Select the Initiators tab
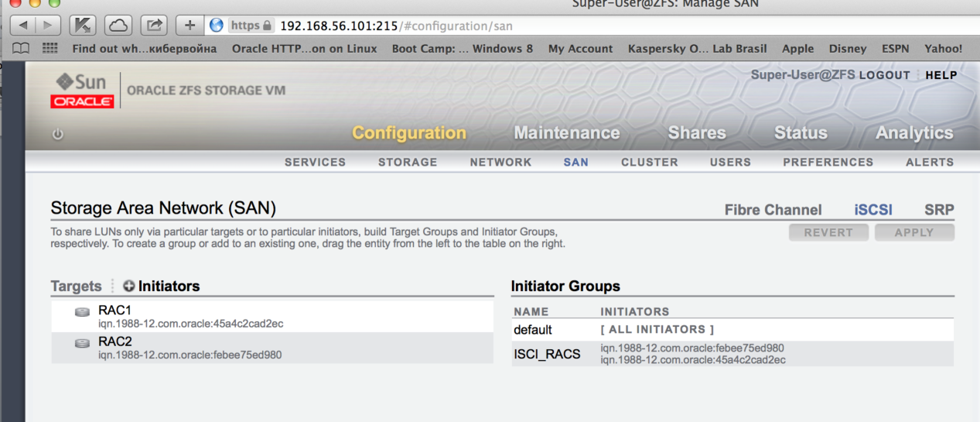 [169, 286]
